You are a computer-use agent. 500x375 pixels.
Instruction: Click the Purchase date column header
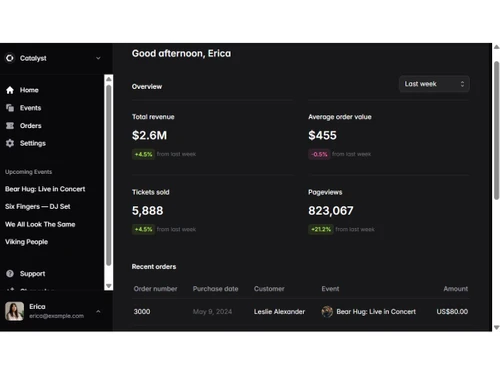point(215,289)
